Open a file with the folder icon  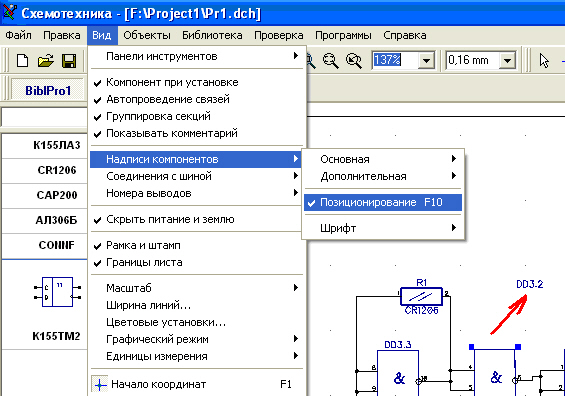tap(46, 61)
